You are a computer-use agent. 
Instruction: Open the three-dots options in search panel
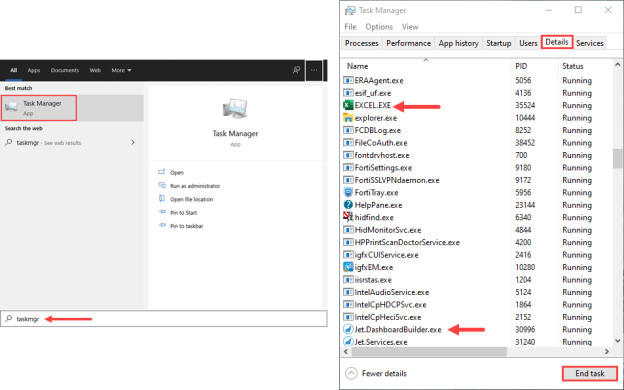click(314, 70)
